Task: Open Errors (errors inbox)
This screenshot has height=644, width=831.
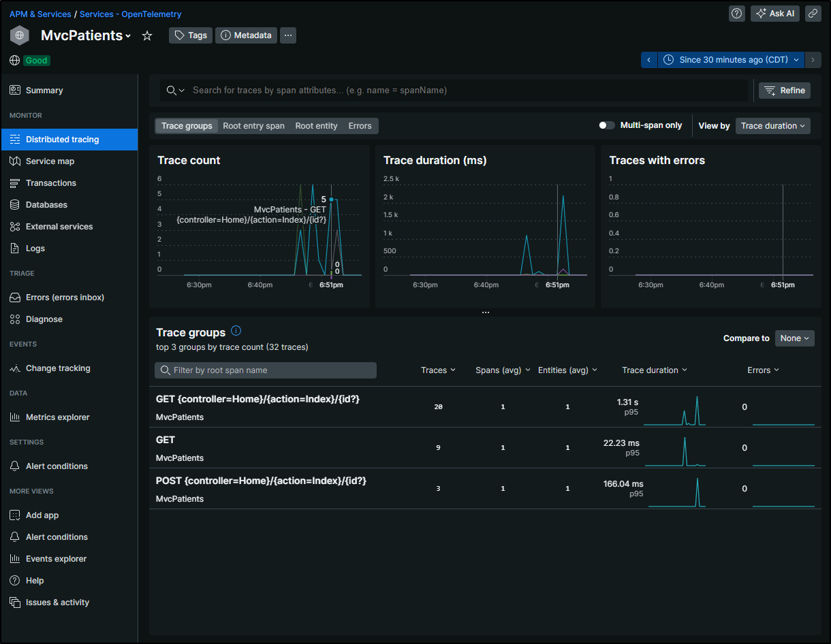Action: pos(69,297)
